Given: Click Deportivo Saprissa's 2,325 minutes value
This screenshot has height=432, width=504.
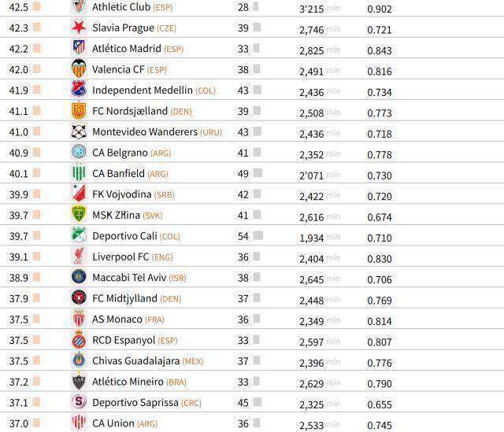Looking at the screenshot, I should (x=311, y=403).
